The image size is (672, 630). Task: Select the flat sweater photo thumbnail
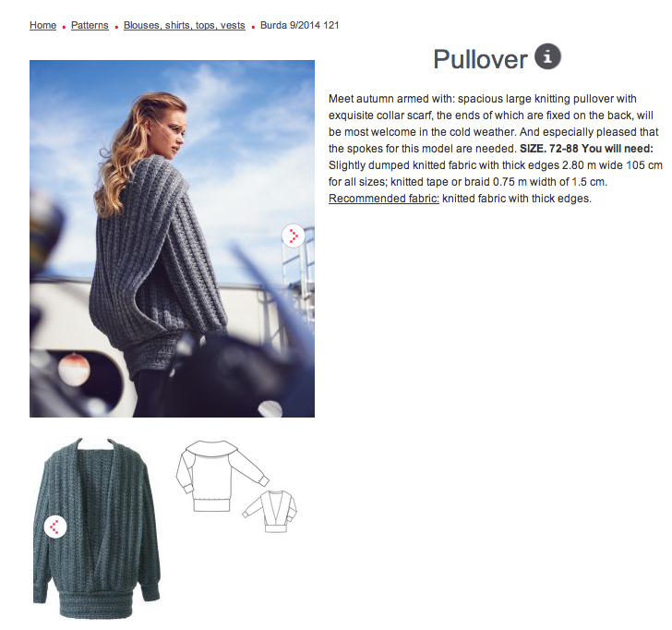pyautogui.click(x=97, y=528)
